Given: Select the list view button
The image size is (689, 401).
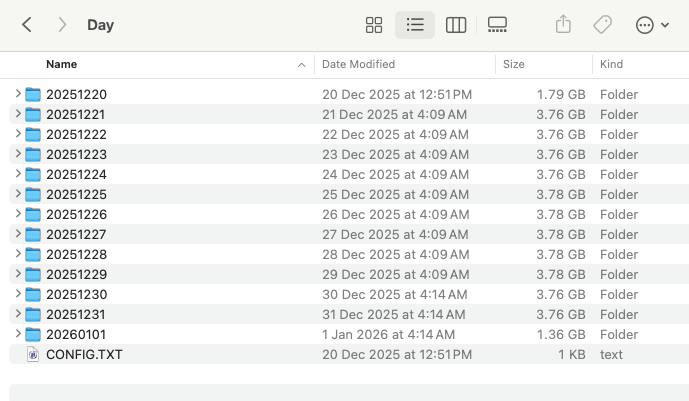Looking at the screenshot, I should point(415,25).
